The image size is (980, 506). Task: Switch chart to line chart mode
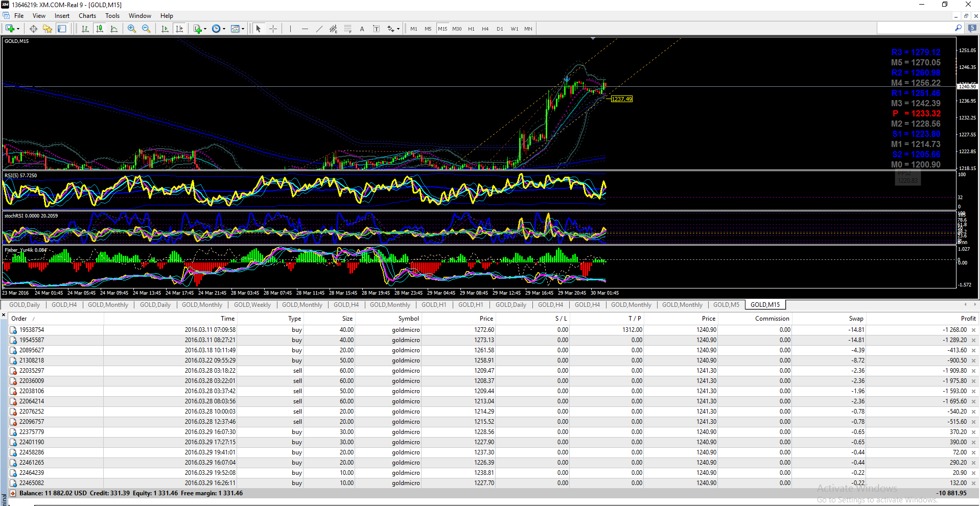(x=114, y=29)
